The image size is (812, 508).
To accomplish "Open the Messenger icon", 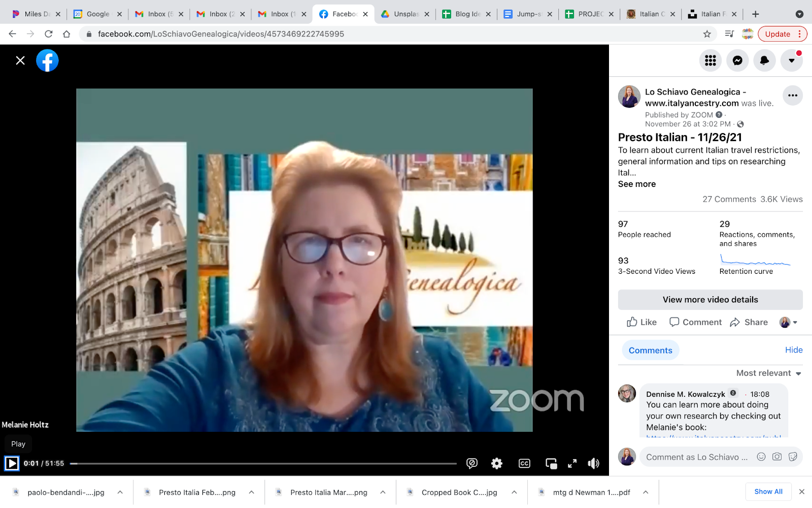I will [x=737, y=60].
